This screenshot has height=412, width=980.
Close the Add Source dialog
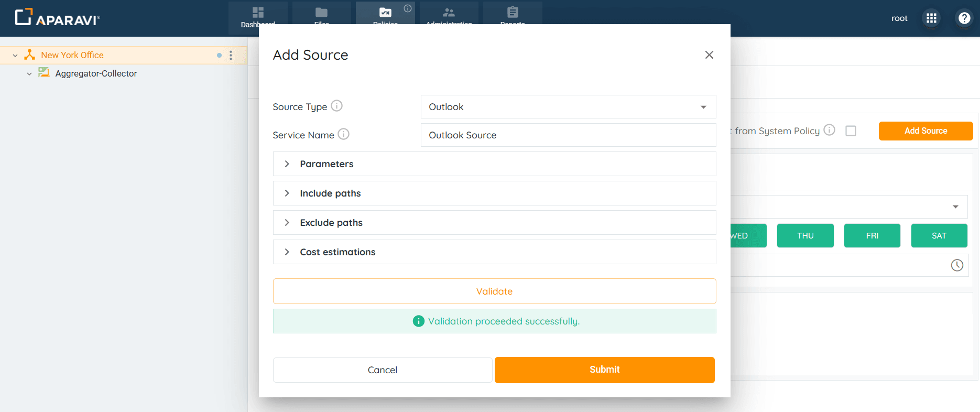tap(709, 55)
